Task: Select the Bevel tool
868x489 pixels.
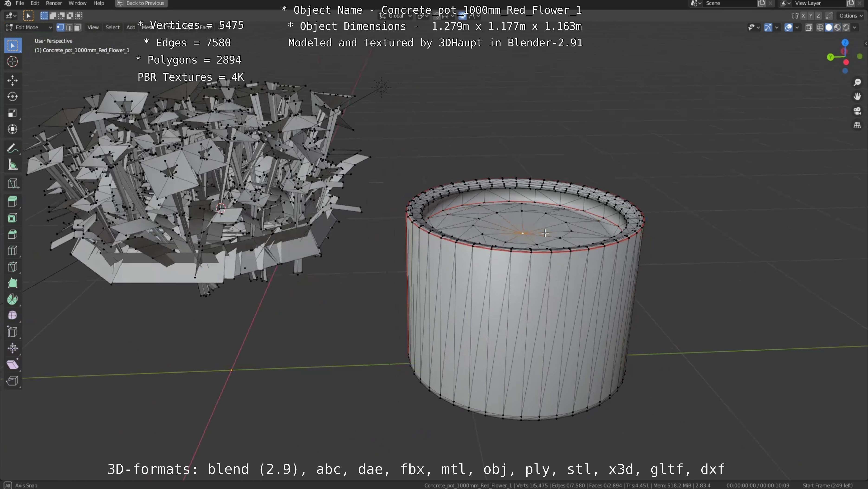Action: coord(13,234)
